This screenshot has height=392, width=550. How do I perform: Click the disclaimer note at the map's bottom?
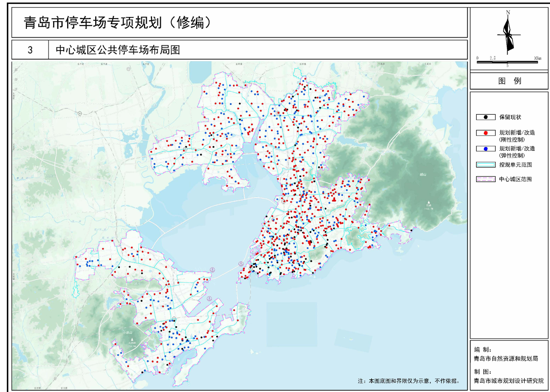(x=409, y=381)
